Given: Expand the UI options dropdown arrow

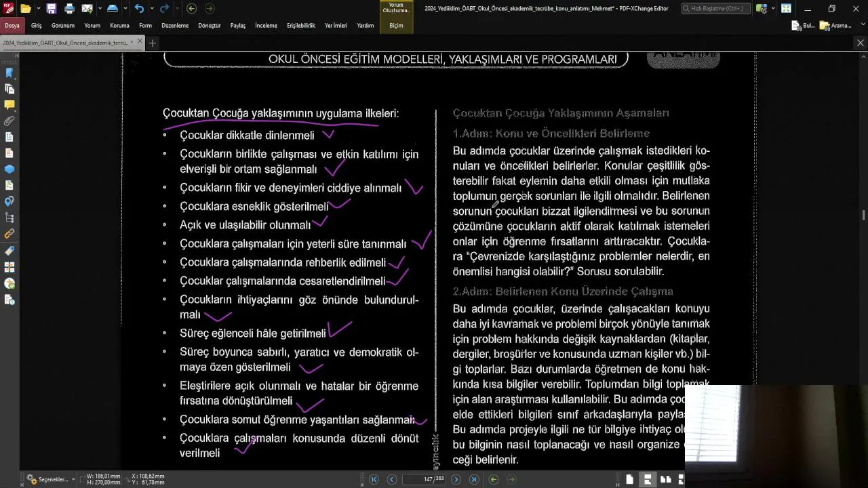Looking at the screenshot, I should click(773, 9).
